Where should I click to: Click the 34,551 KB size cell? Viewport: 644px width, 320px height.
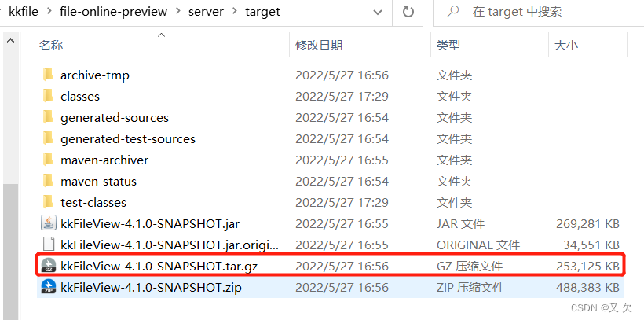click(591, 245)
